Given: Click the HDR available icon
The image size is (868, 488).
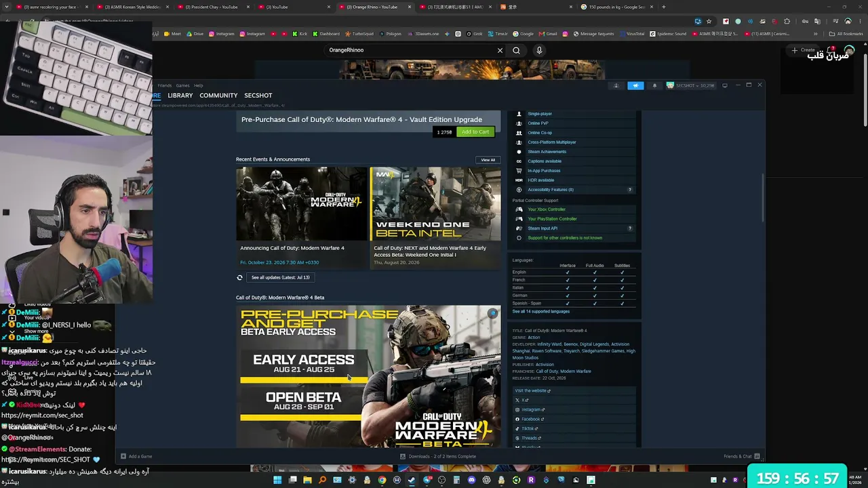Looking at the screenshot, I should point(519,180).
